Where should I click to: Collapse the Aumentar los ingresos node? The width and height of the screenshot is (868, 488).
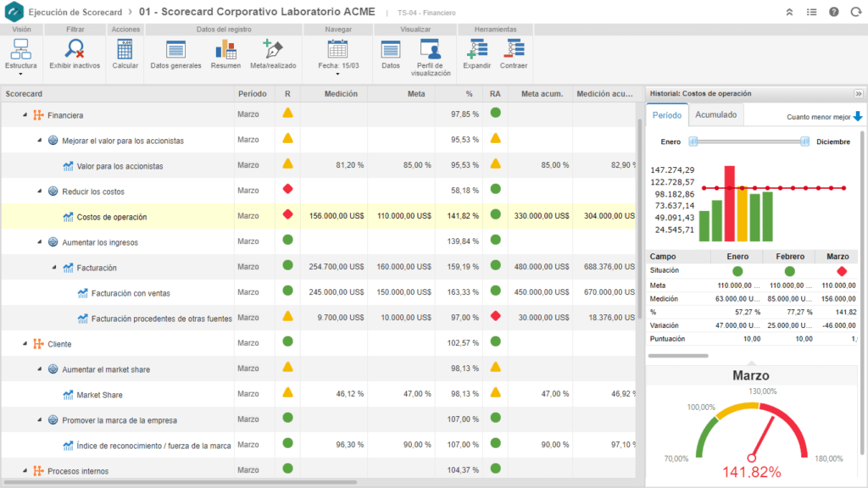point(39,242)
